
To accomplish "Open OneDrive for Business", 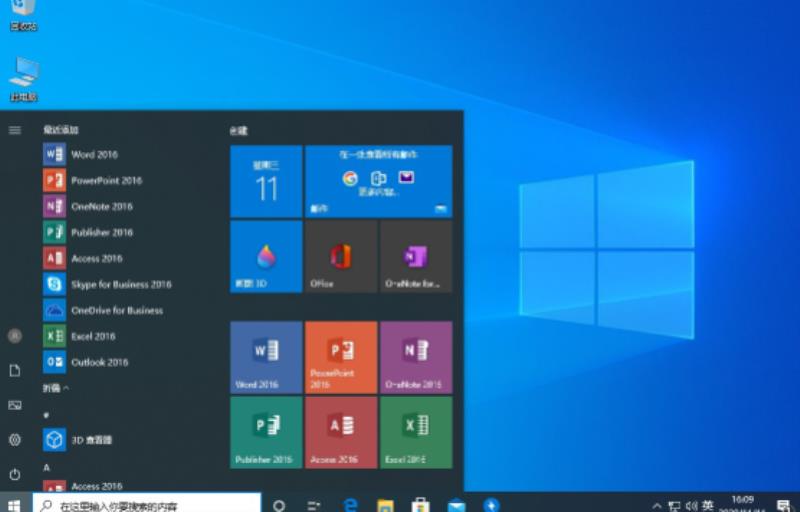I will point(117,310).
